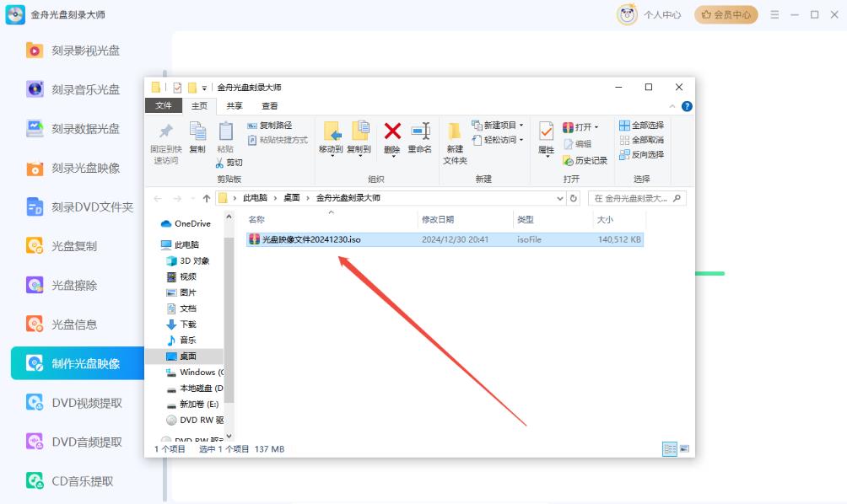The height and width of the screenshot is (504, 847).
Task: Open 刻录影视光盘 in the sidebar
Action: click(73, 51)
